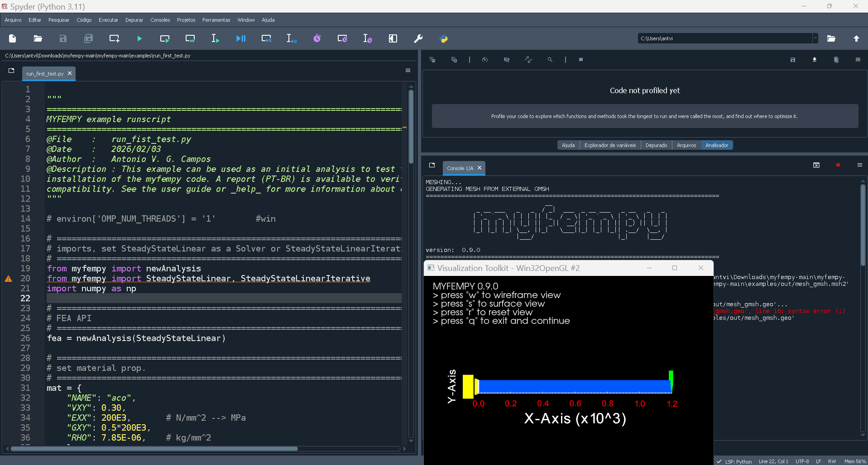Click the slow local functions profiler icon
Viewport: 868px width, 465px height.
coord(485,60)
